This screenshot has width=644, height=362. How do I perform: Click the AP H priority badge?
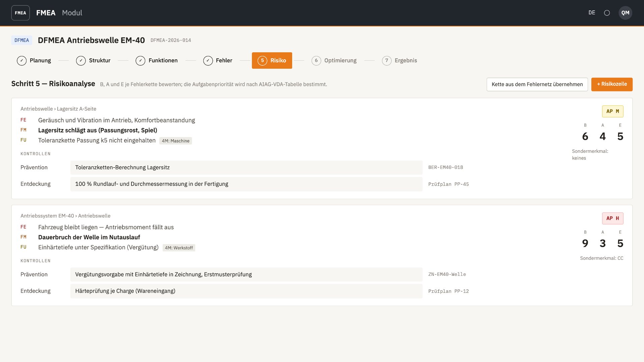(613, 218)
